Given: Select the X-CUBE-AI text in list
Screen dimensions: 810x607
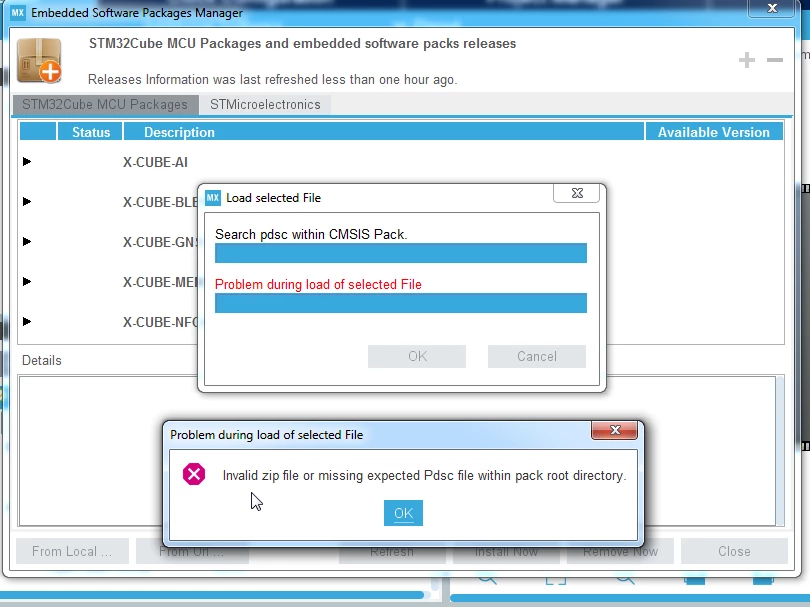Looking at the screenshot, I should 155,162.
